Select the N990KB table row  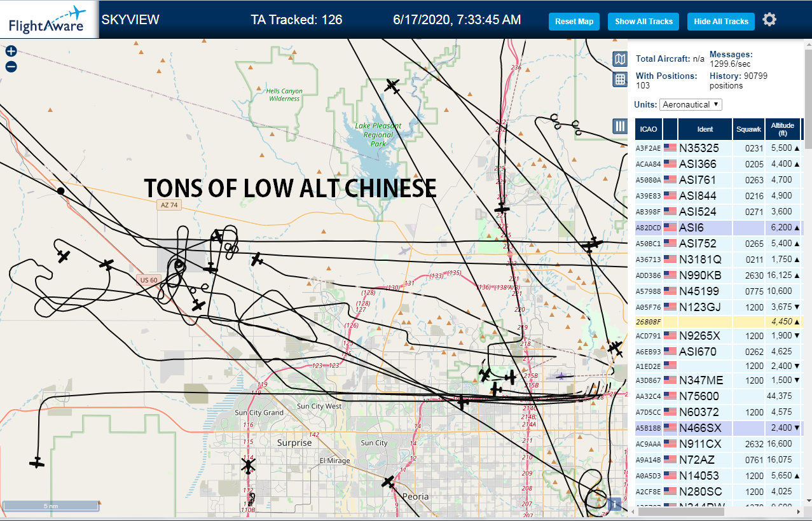[719, 275]
